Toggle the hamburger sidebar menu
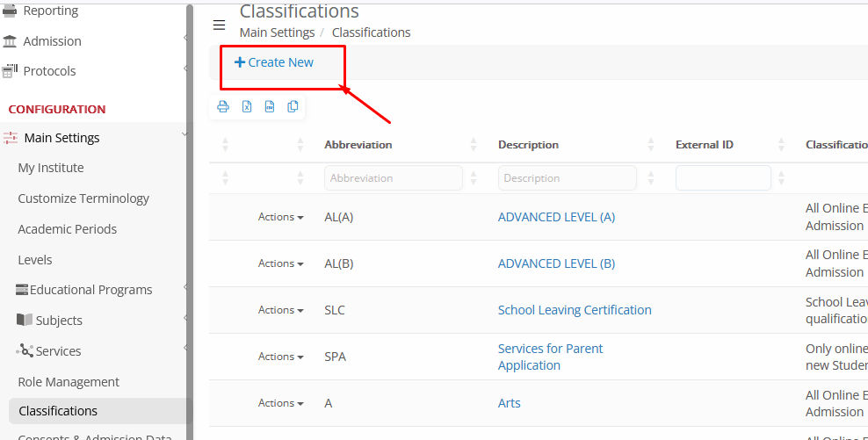Image resolution: width=868 pixels, height=440 pixels. [x=219, y=25]
